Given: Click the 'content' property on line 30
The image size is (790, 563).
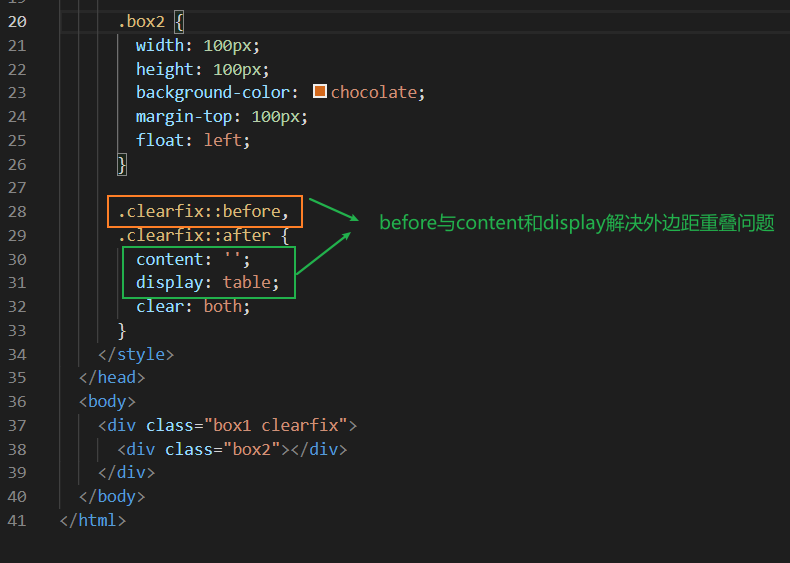Looking at the screenshot, I should click(x=169, y=259).
